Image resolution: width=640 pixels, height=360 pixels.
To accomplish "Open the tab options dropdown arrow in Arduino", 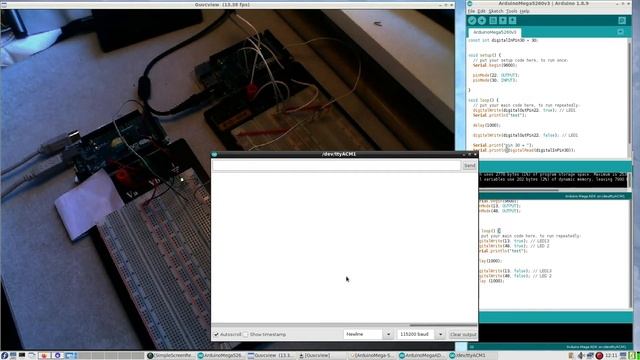I will click(x=620, y=32).
